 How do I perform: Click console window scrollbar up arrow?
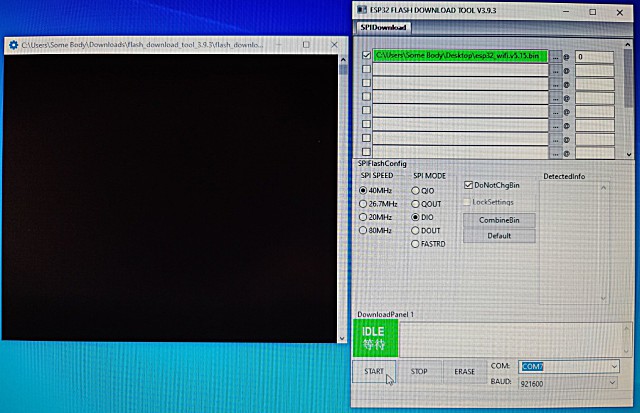click(x=343, y=60)
